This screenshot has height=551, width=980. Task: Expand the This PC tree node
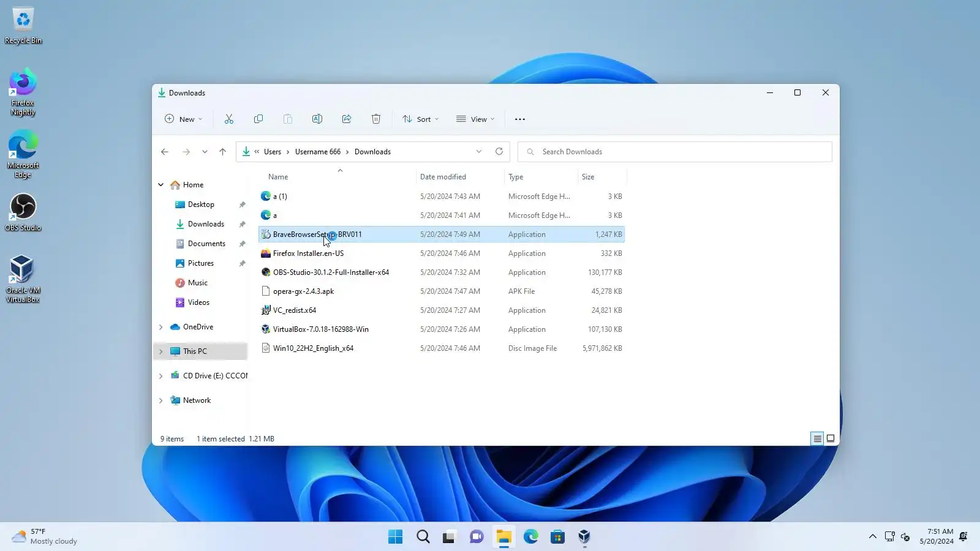(161, 351)
